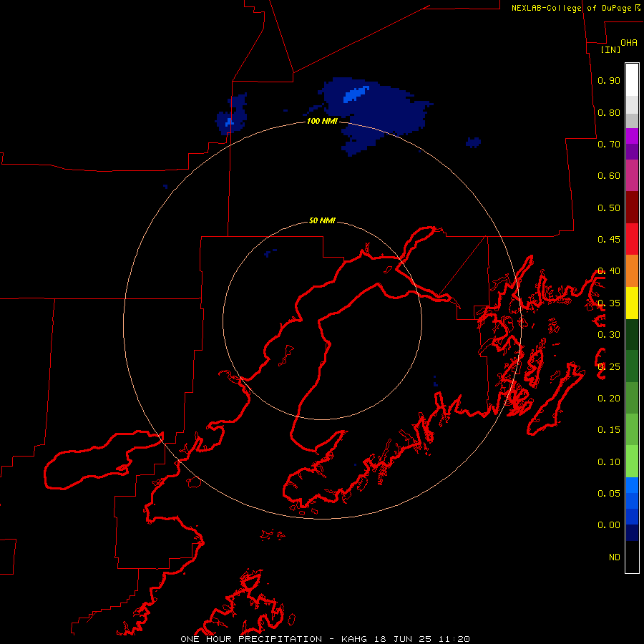Click the 0.90 legend value
Screen dimensions: 644x644
[609, 80]
